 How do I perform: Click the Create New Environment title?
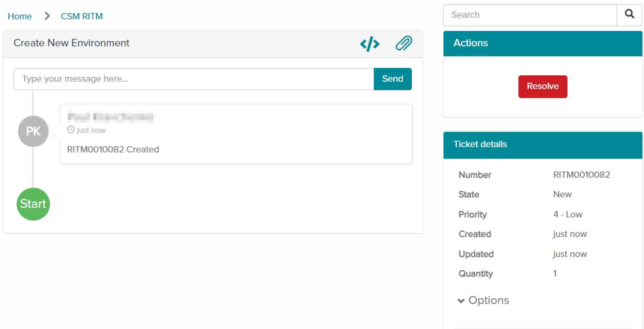(72, 43)
